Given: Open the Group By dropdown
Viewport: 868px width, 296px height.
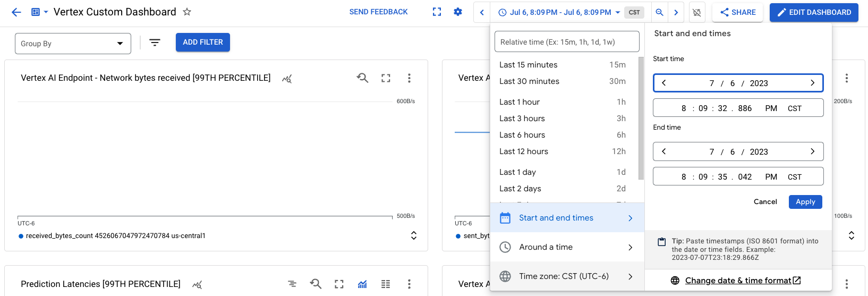Looking at the screenshot, I should 73,44.
